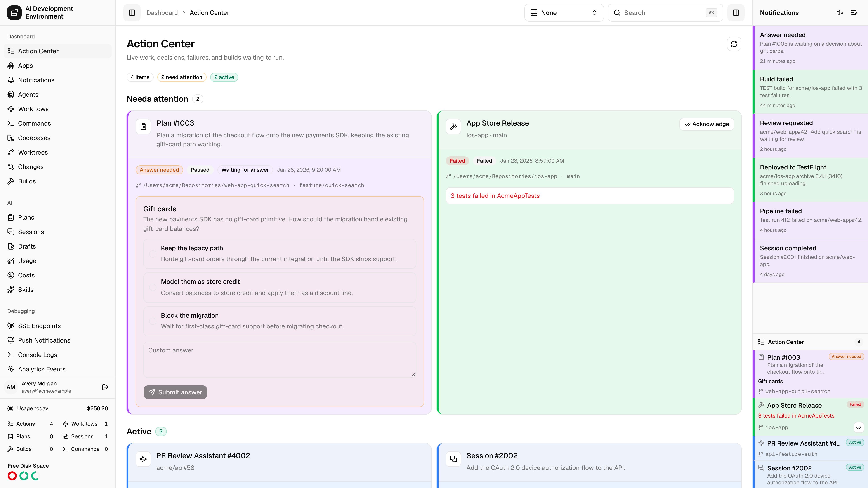
Task: Go to Workflows in sidebar
Action: click(58, 109)
